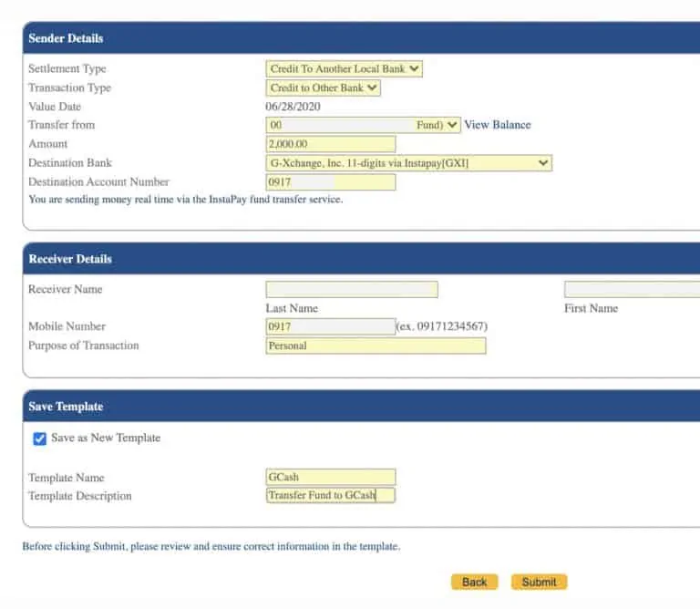
Task: Click the Amount input field
Action: point(331,144)
